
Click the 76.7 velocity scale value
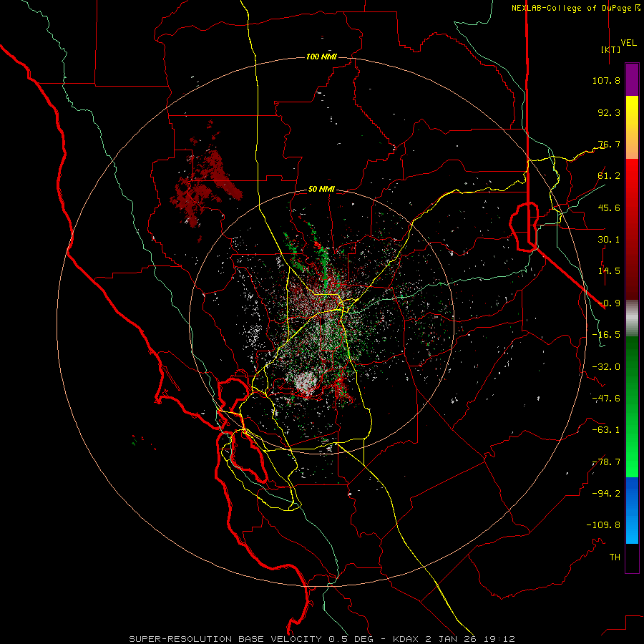point(609,144)
